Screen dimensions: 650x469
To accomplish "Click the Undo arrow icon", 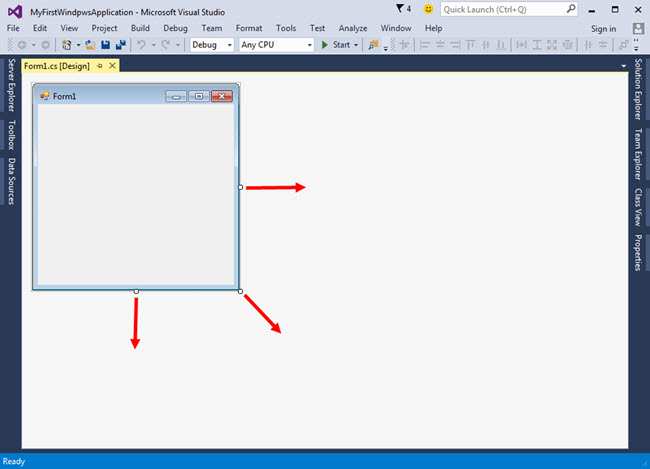I will 141,45.
